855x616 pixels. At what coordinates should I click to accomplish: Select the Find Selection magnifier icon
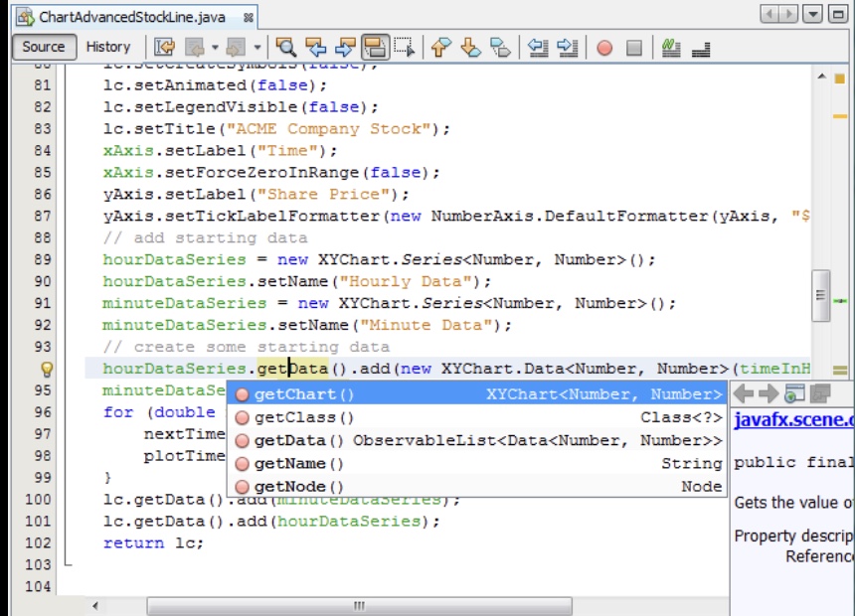click(x=286, y=46)
